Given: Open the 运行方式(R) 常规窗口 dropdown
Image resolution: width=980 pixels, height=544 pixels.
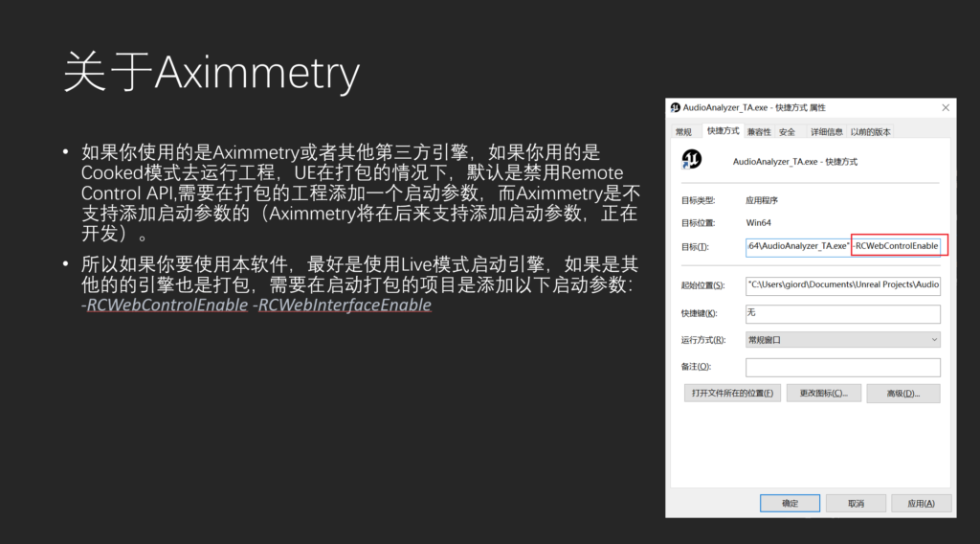Looking at the screenshot, I should 842,340.
